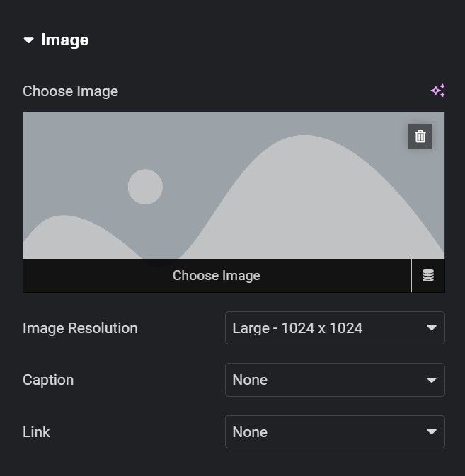Click the Choose Image button bar
Viewport: 465px width, 476px height.
pos(217,276)
